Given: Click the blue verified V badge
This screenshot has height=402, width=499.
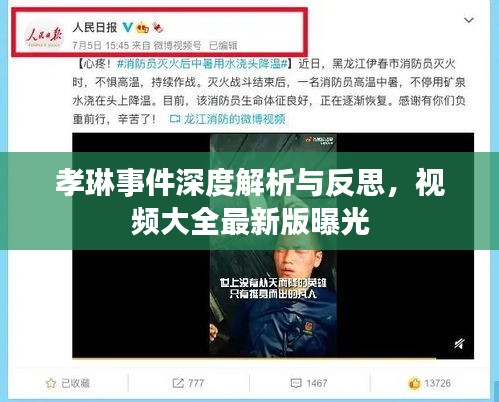Looking at the screenshot, I should pos(127,27).
